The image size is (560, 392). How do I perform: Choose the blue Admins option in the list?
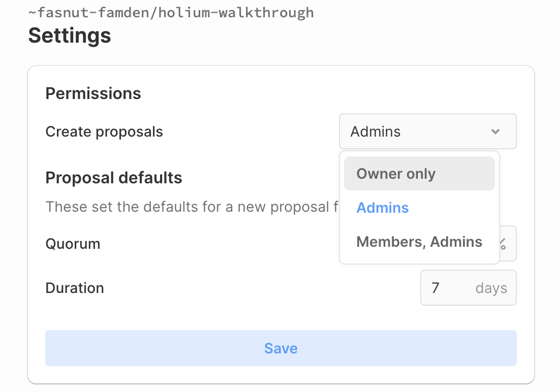(x=383, y=208)
